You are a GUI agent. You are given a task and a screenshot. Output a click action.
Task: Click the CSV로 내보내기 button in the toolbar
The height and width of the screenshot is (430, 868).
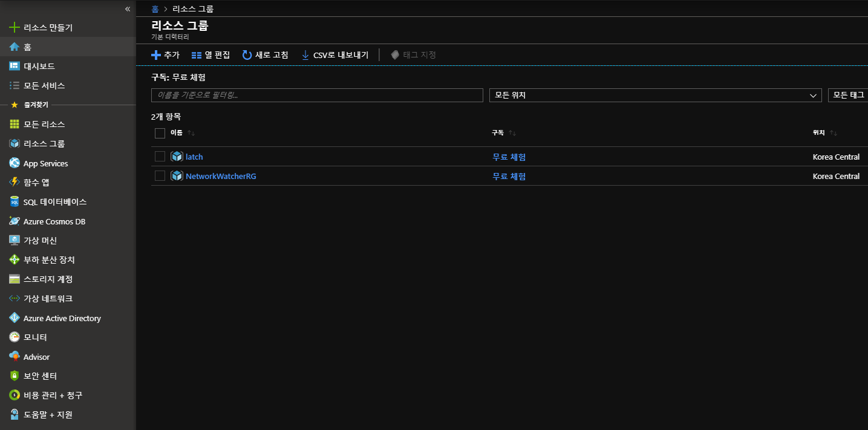334,54
